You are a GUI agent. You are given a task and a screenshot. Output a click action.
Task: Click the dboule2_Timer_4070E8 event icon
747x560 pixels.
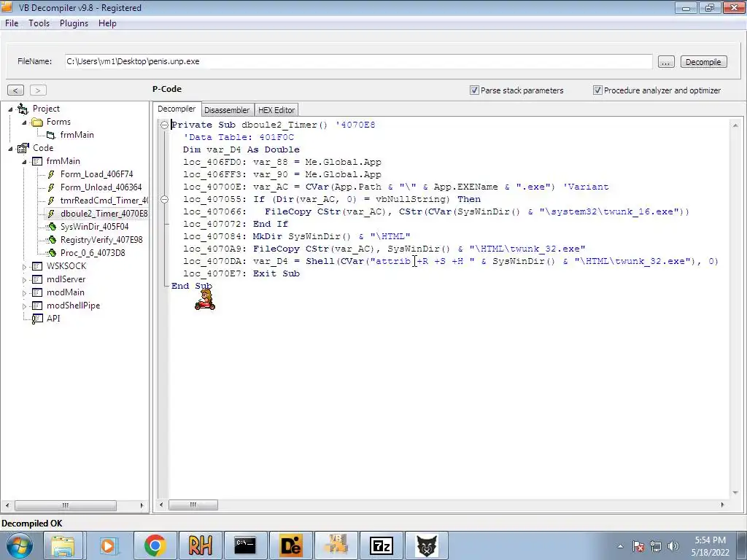click(51, 214)
